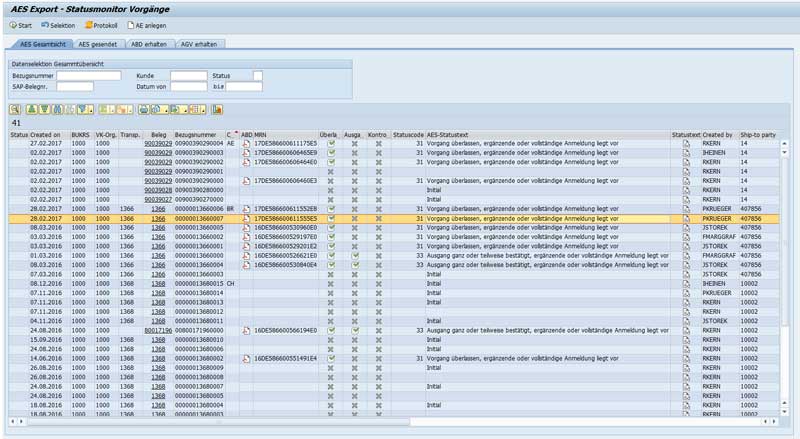
Task: Click the Print icon in grid toolbar
Action: coord(143,110)
